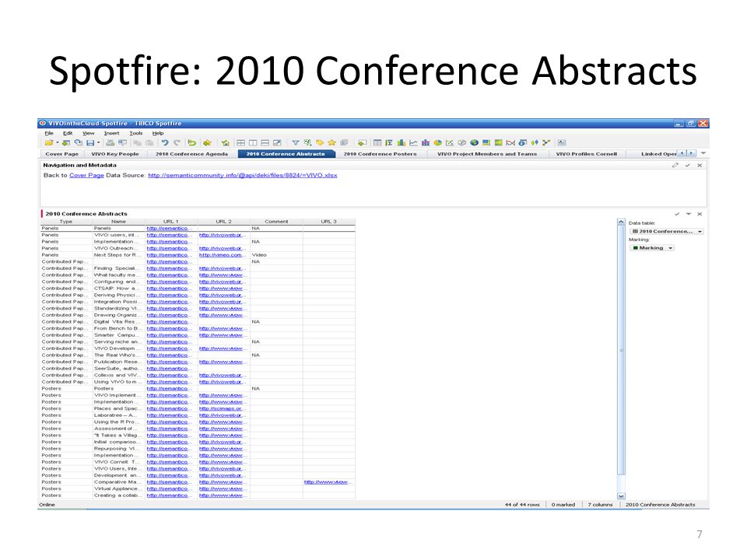Screen dimensions: 747x560
Task: Insert a new Table visualization
Action: [377, 142]
